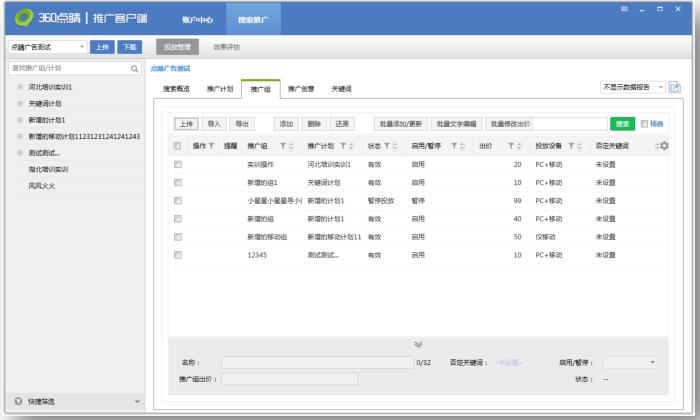Click the filter funnel icon in 出价 column
Screen dimensions: 700x420
(511, 146)
